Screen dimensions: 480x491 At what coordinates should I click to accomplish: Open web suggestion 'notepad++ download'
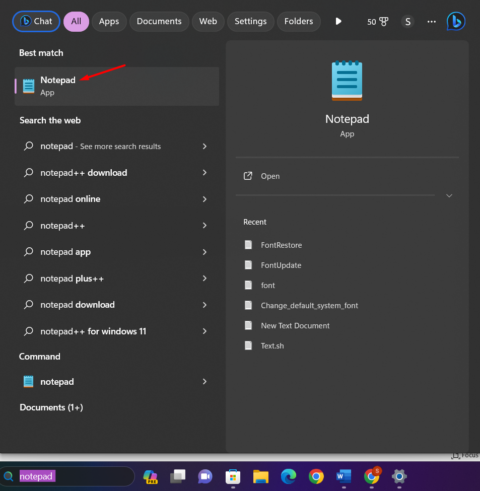84,173
